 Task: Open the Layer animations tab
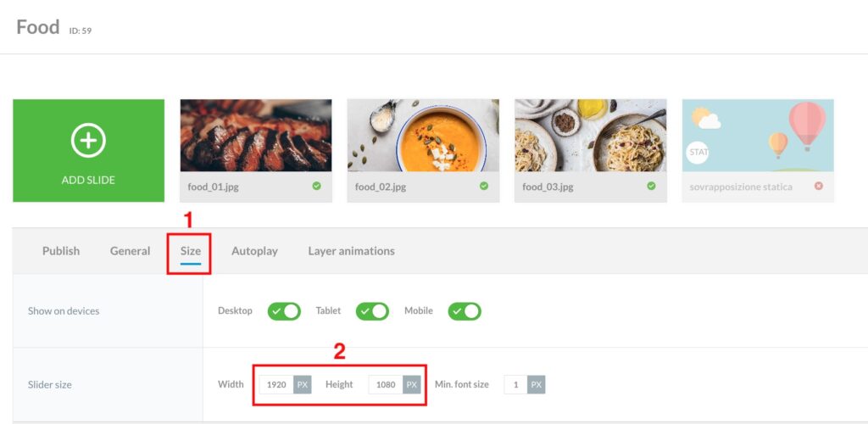352,251
